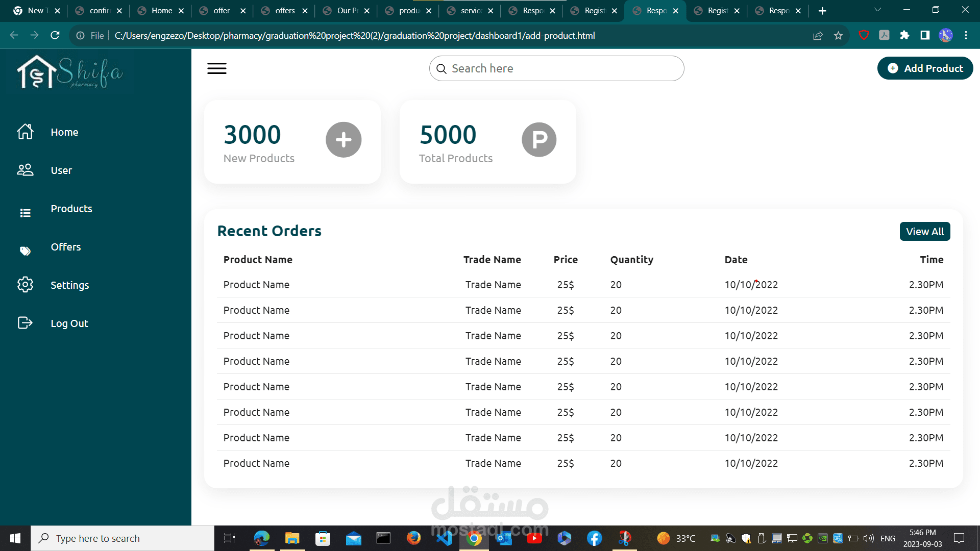Toggle the browser side panel

(x=925, y=35)
